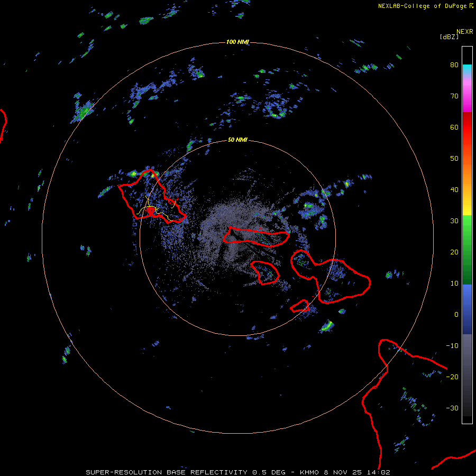The width and height of the screenshot is (476, 476).
Task: Click the 50 dBZ scale value
Action: click(x=454, y=159)
